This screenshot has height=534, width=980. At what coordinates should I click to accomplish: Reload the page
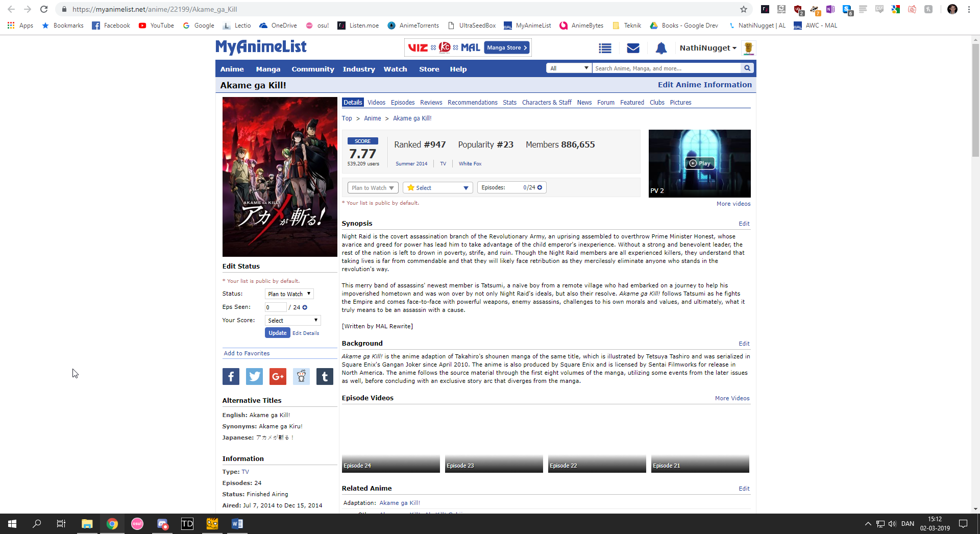[x=44, y=9]
